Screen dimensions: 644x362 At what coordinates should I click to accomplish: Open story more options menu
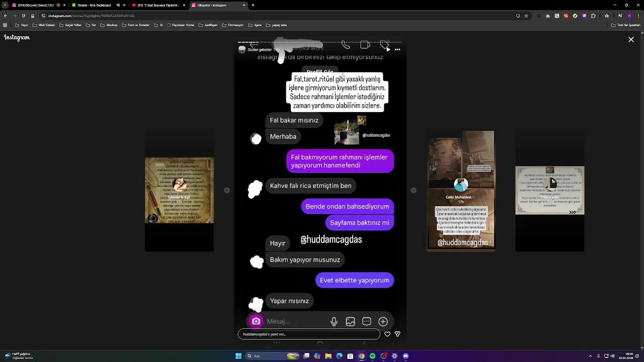click(397, 49)
